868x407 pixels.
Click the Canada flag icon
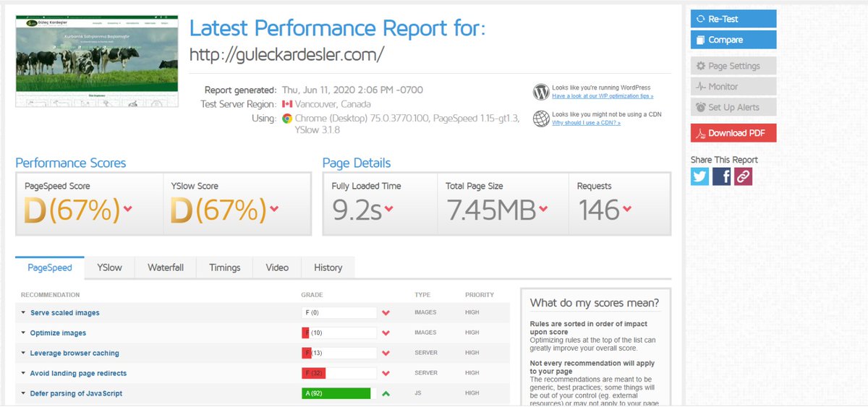pos(287,104)
